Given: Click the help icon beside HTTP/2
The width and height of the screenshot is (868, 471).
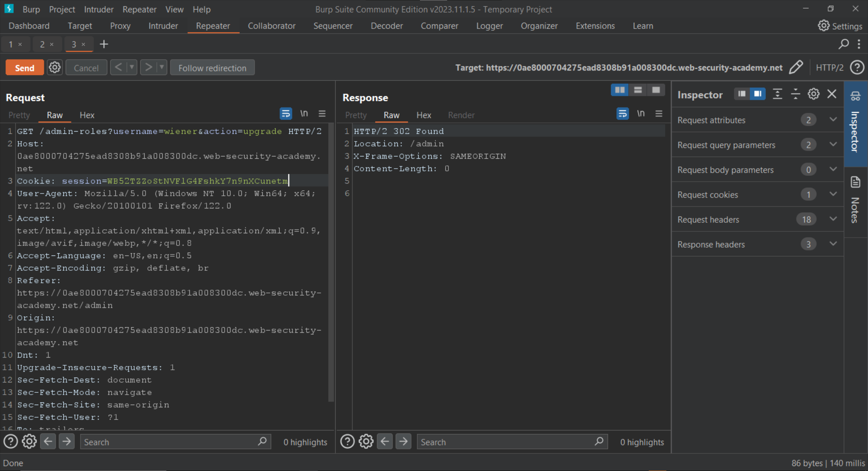Looking at the screenshot, I should [x=857, y=67].
